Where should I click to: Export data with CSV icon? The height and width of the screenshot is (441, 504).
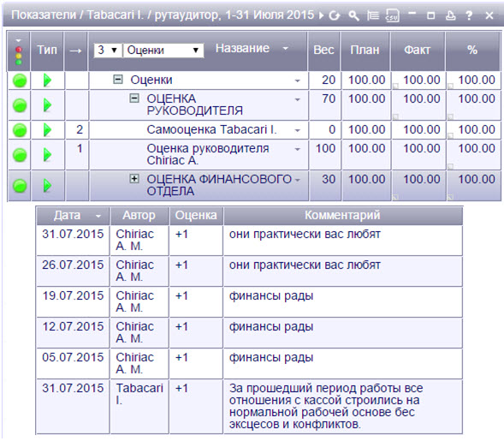392,15
